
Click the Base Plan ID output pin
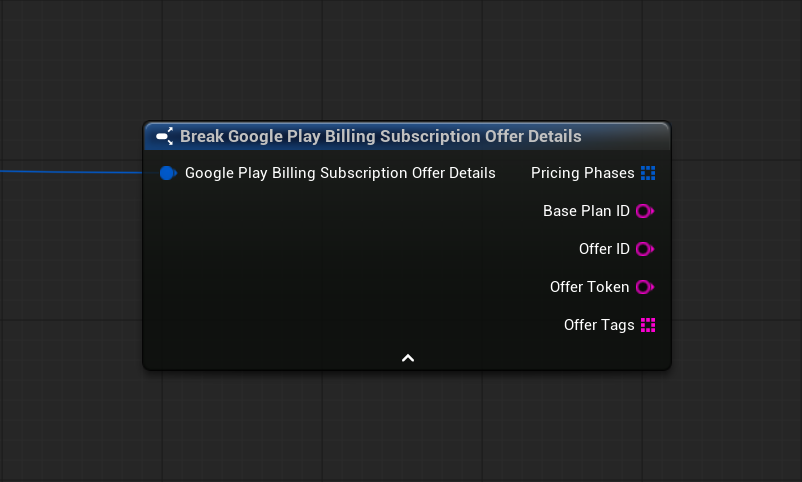[x=644, y=211]
